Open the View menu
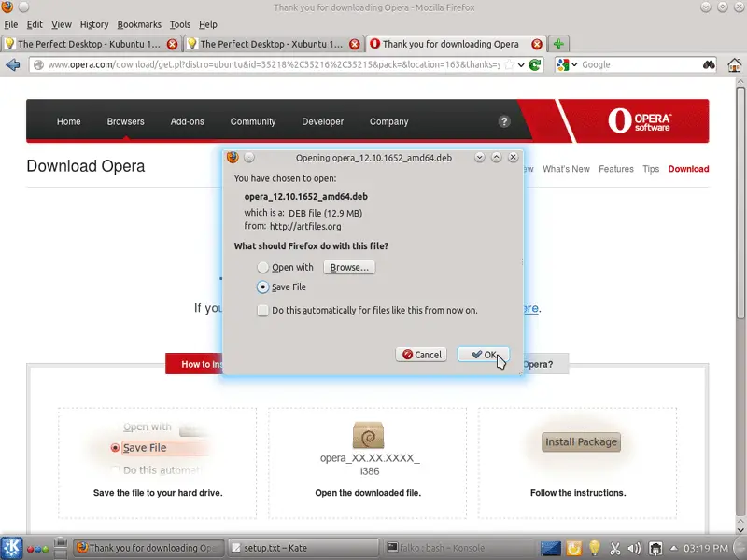This screenshot has width=747, height=560. tap(62, 24)
